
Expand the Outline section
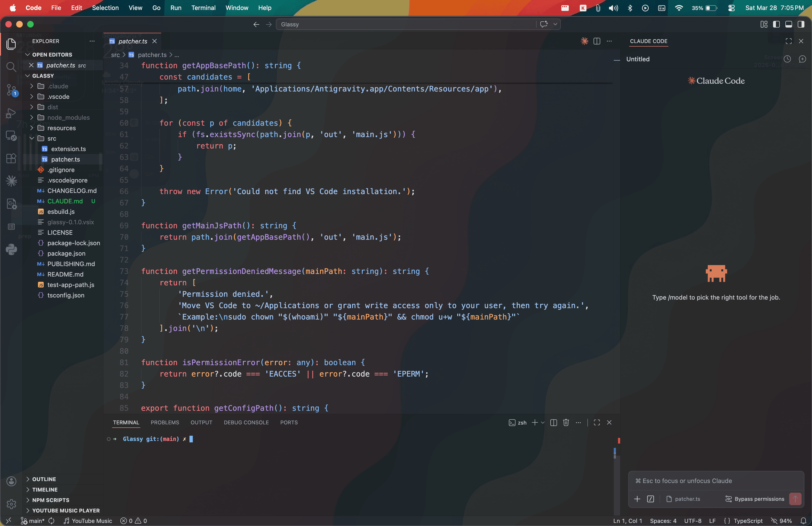coord(63,479)
